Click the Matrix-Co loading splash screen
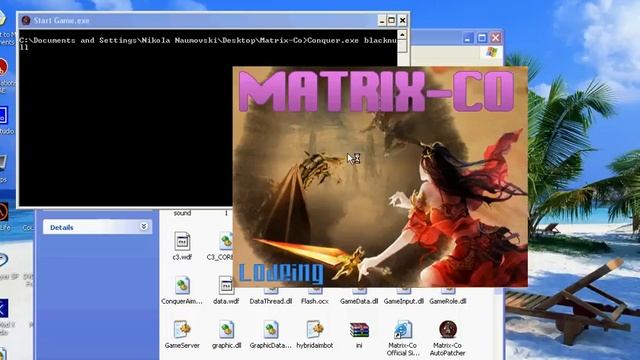 tap(380, 177)
